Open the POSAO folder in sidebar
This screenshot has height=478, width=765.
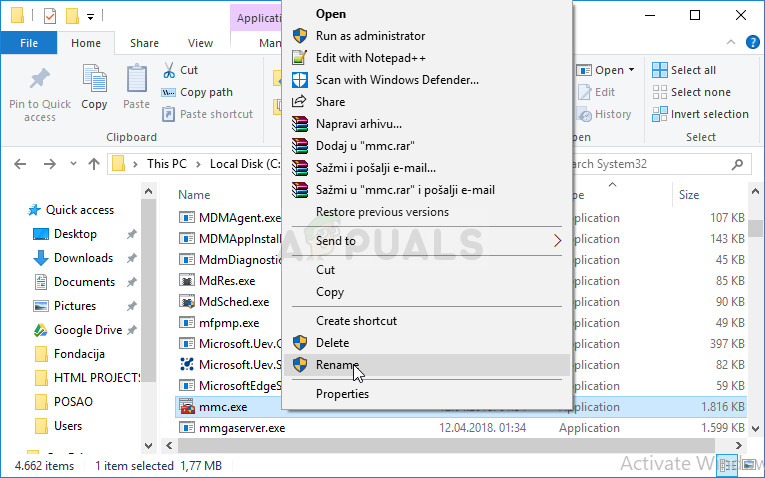pyautogui.click(x=73, y=402)
